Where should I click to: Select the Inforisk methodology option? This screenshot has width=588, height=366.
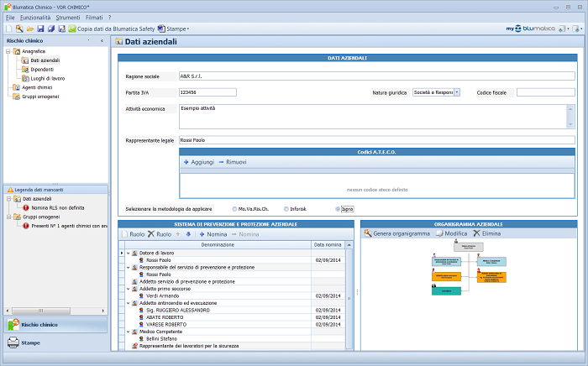(286, 208)
